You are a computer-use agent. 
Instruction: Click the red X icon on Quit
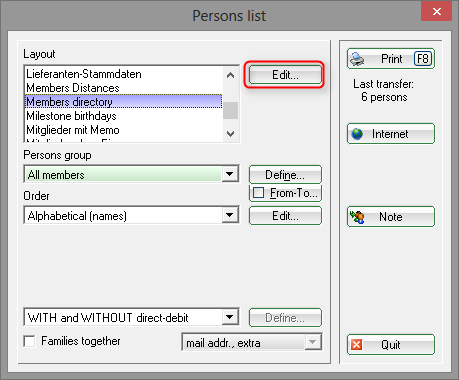(x=357, y=345)
